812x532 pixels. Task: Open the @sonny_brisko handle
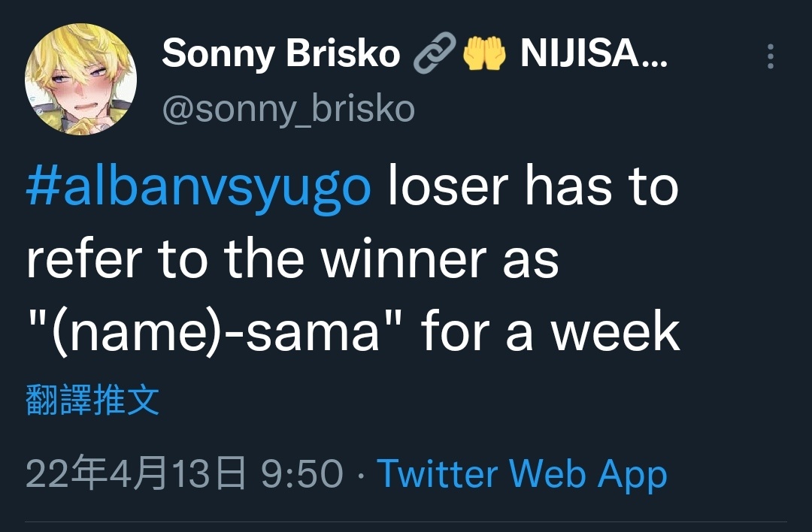point(289,109)
